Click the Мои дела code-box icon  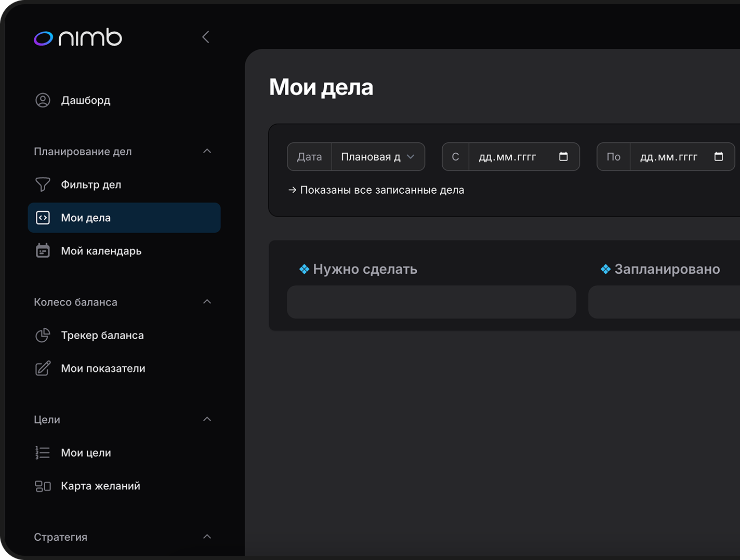pos(43,218)
